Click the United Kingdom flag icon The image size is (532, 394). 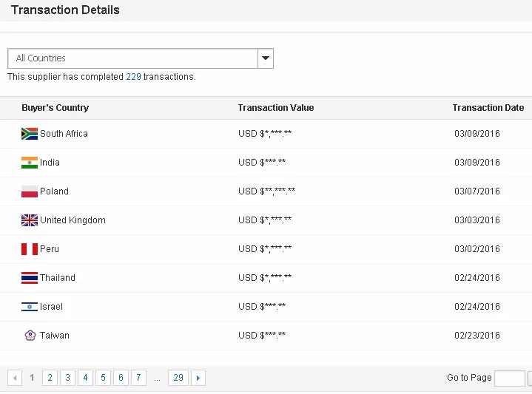coord(30,220)
